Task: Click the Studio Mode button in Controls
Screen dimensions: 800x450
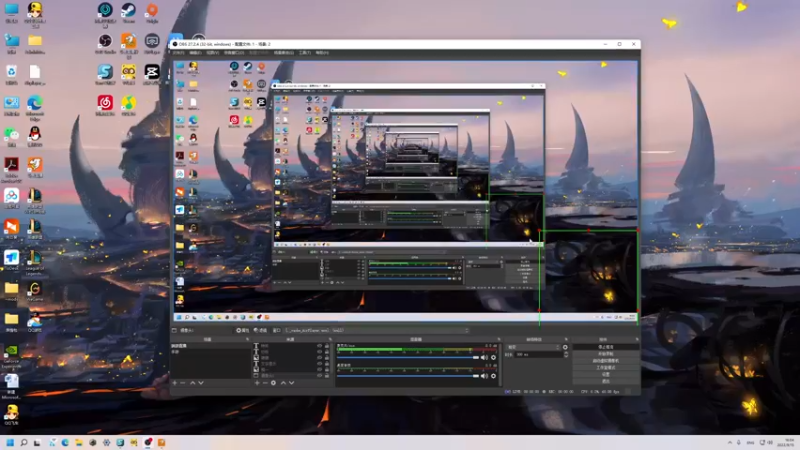Action: pos(605,367)
